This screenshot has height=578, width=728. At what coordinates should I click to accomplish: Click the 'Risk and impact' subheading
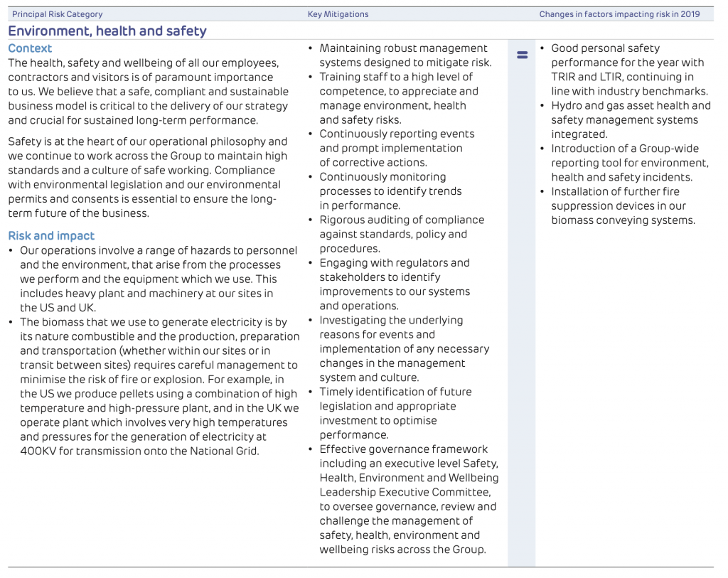click(51, 235)
